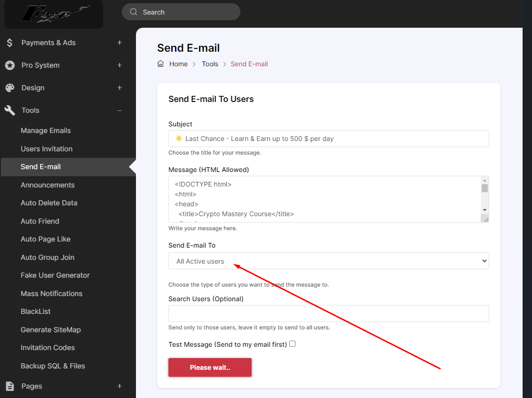This screenshot has height=398, width=532.
Task: Expand Design with its plus sign
Action: 119,88
